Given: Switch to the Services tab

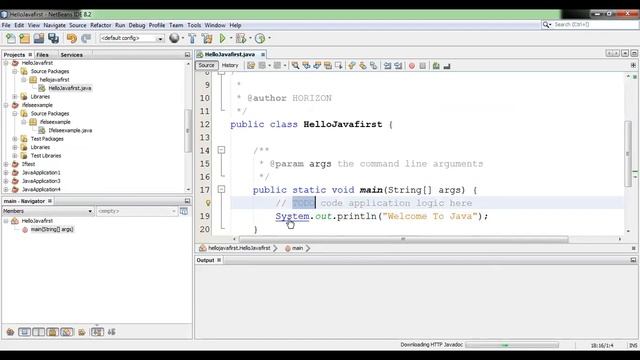Looking at the screenshot, I should [71, 55].
